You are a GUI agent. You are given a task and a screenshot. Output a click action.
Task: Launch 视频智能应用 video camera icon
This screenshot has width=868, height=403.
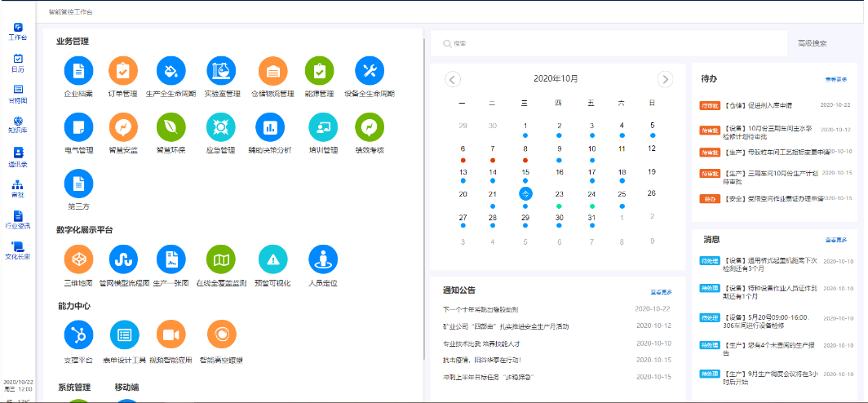[x=171, y=334]
